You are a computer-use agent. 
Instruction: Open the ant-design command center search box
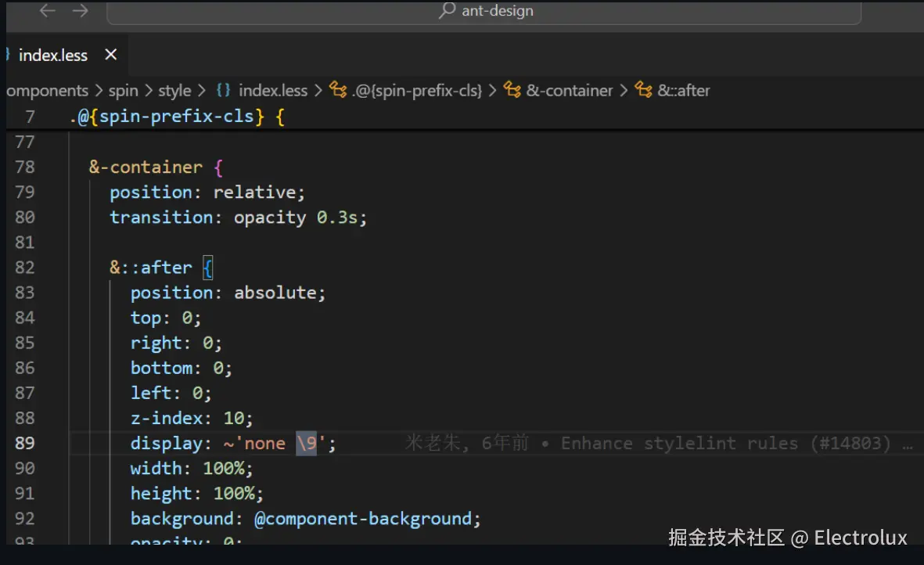484,11
